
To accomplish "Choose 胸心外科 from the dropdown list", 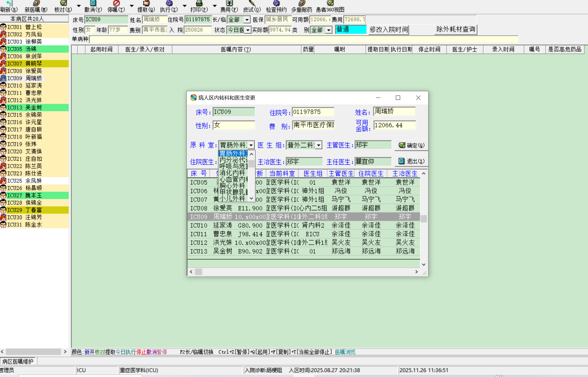I will [232, 186].
